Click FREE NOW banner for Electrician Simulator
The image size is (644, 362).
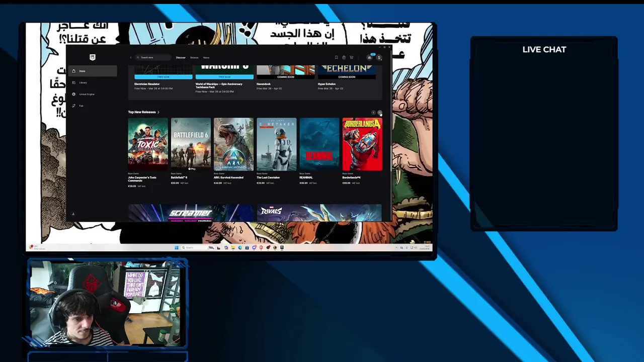164,77
